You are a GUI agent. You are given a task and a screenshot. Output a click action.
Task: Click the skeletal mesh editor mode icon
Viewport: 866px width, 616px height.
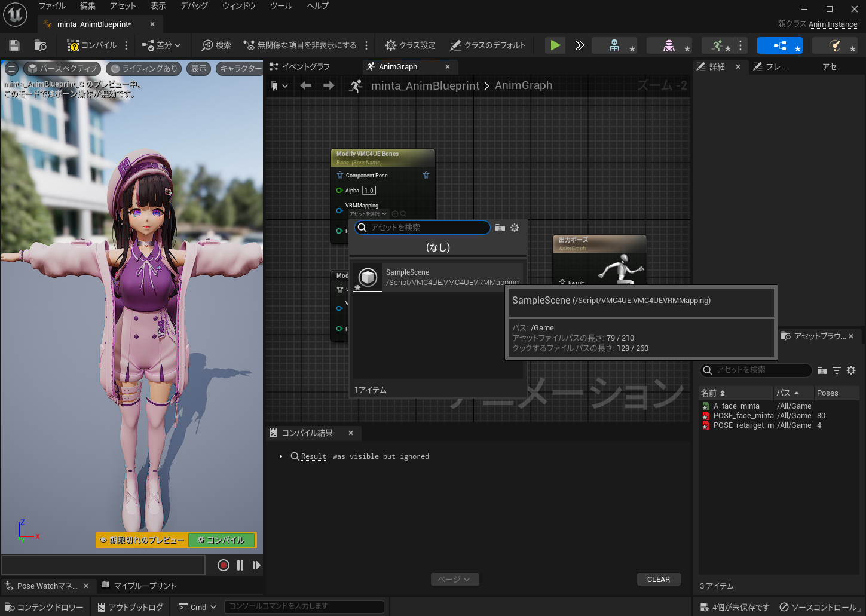click(669, 45)
